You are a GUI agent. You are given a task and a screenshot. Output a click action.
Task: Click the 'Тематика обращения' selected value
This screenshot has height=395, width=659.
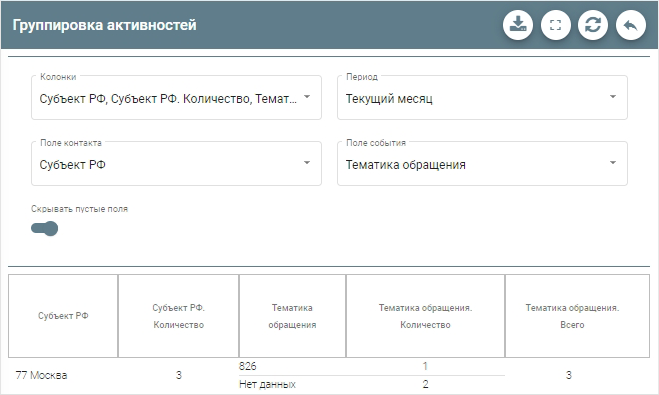coord(406,165)
